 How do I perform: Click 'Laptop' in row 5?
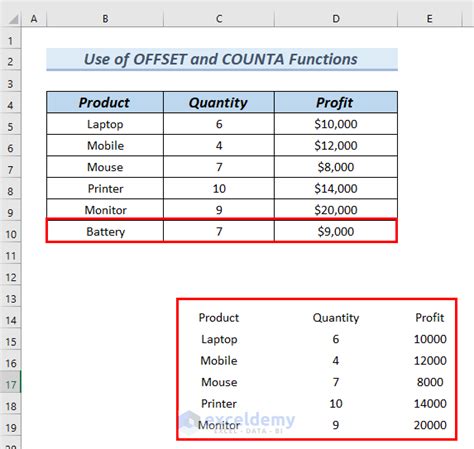[x=105, y=124]
